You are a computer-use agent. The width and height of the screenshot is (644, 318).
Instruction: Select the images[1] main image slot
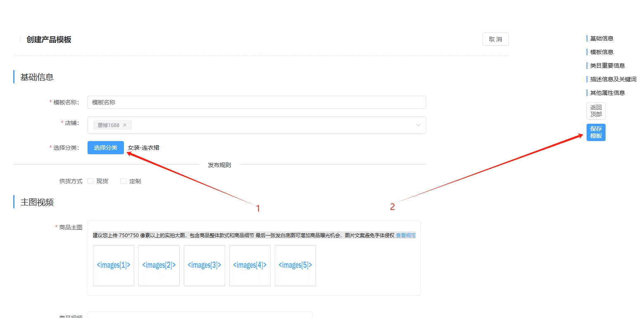pyautogui.click(x=114, y=266)
